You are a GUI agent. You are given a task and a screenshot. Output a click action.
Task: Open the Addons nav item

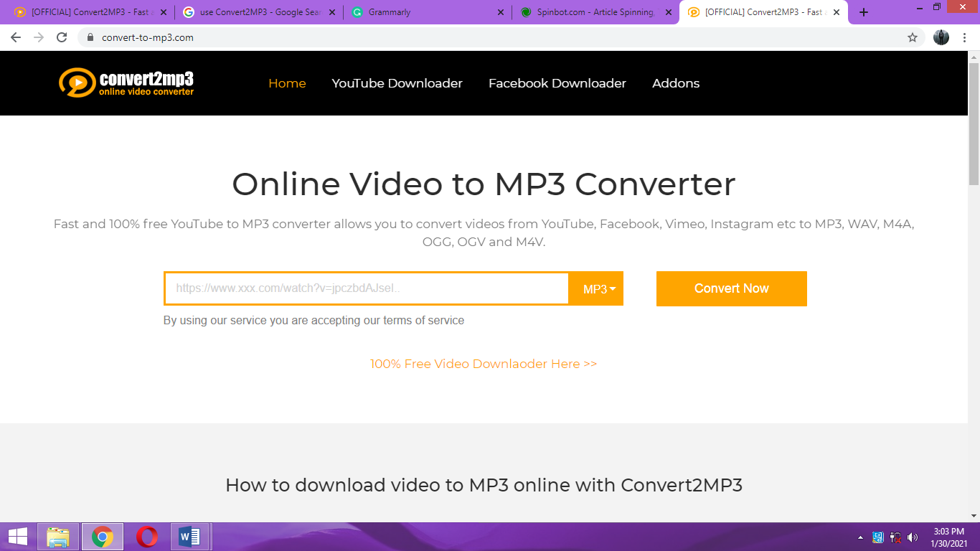[x=676, y=83]
